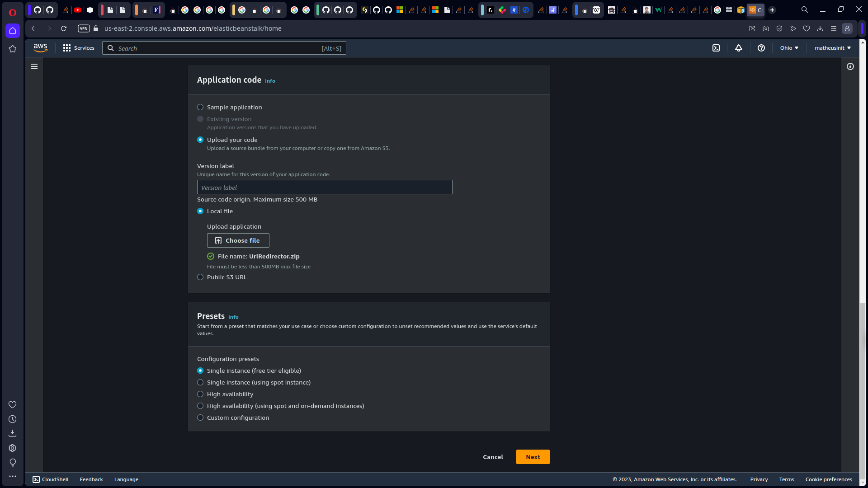Open the hamburger menu in the Beanstalk panel
Screen dimensions: 868x488
pos(34,66)
